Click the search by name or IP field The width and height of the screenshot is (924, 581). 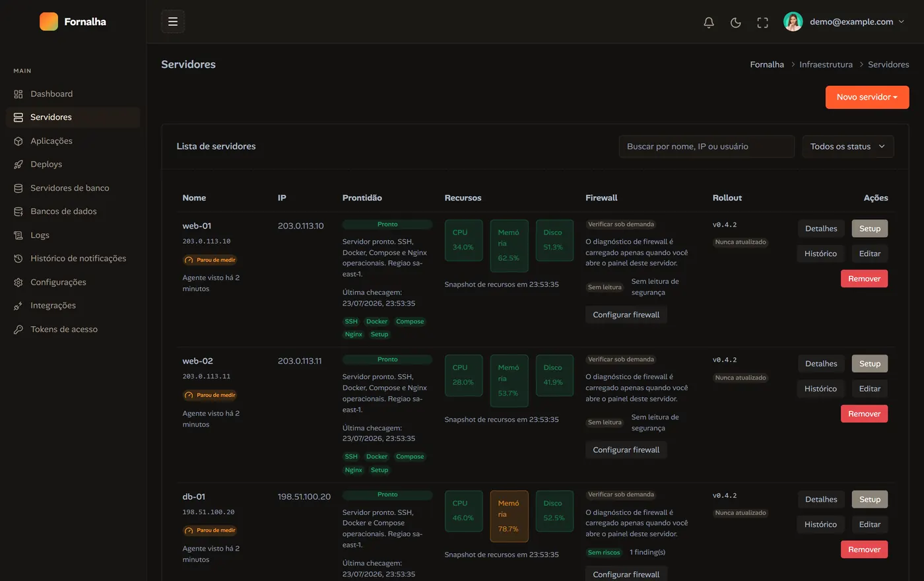tap(707, 147)
